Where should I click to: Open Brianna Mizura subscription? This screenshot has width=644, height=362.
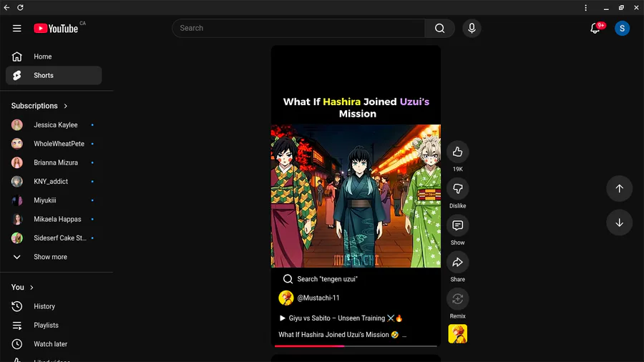pyautogui.click(x=54, y=162)
